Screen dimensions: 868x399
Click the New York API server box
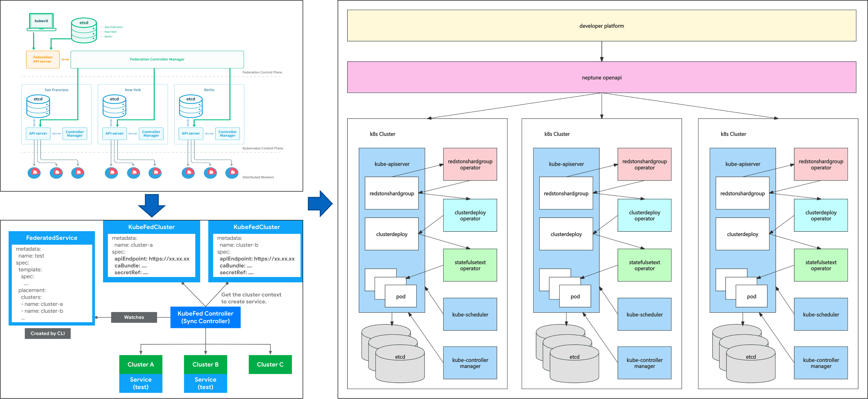114,133
